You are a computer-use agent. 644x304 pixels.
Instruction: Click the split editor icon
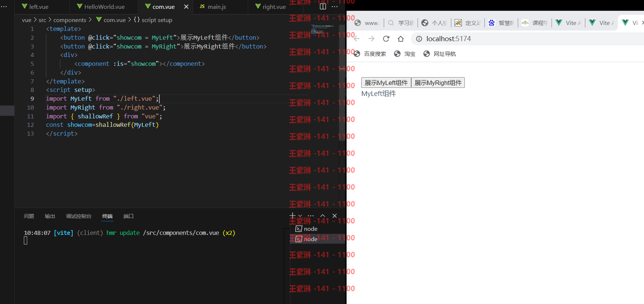click(323, 6)
